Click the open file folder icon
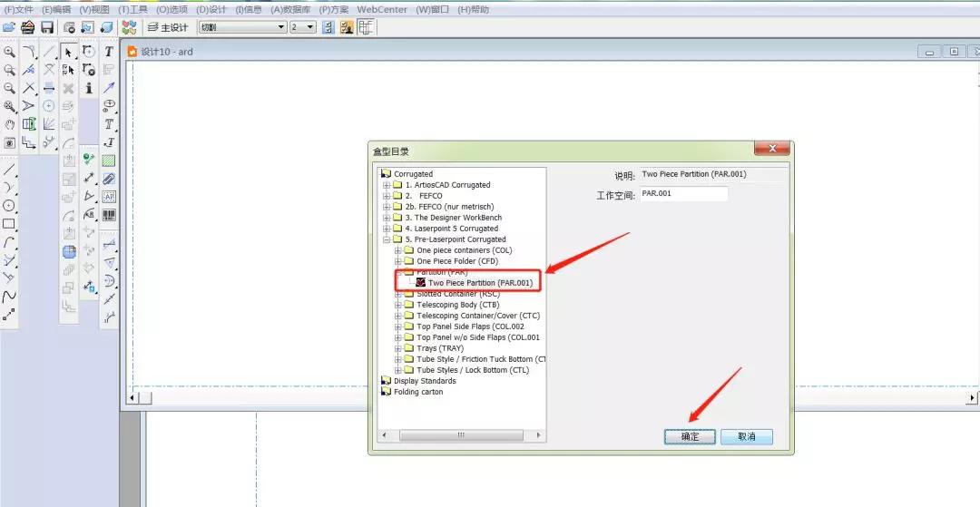 point(9,27)
